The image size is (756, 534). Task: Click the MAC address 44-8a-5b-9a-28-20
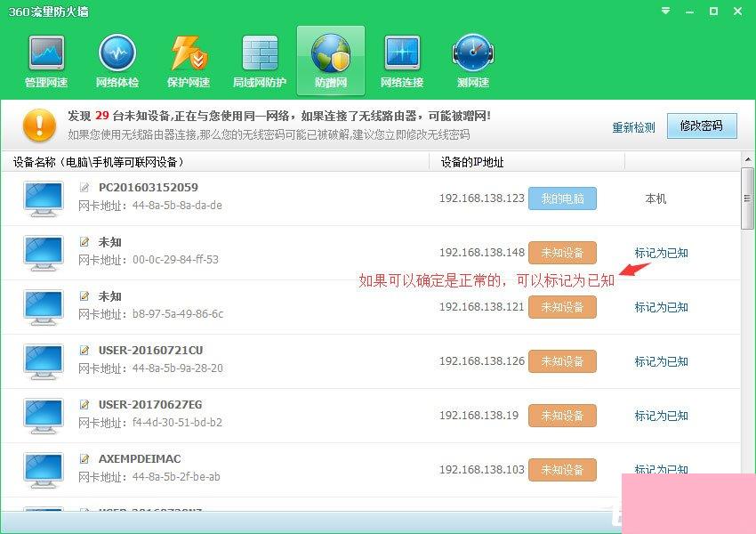177,368
